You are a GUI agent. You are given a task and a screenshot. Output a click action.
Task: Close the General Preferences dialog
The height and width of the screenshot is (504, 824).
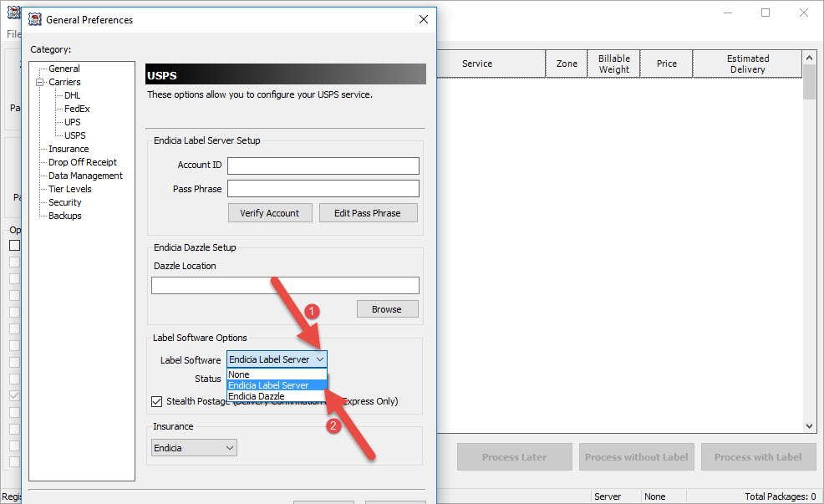pos(424,19)
